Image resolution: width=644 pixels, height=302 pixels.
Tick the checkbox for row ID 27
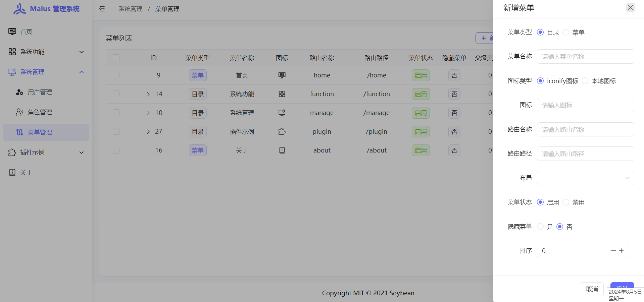click(x=116, y=131)
